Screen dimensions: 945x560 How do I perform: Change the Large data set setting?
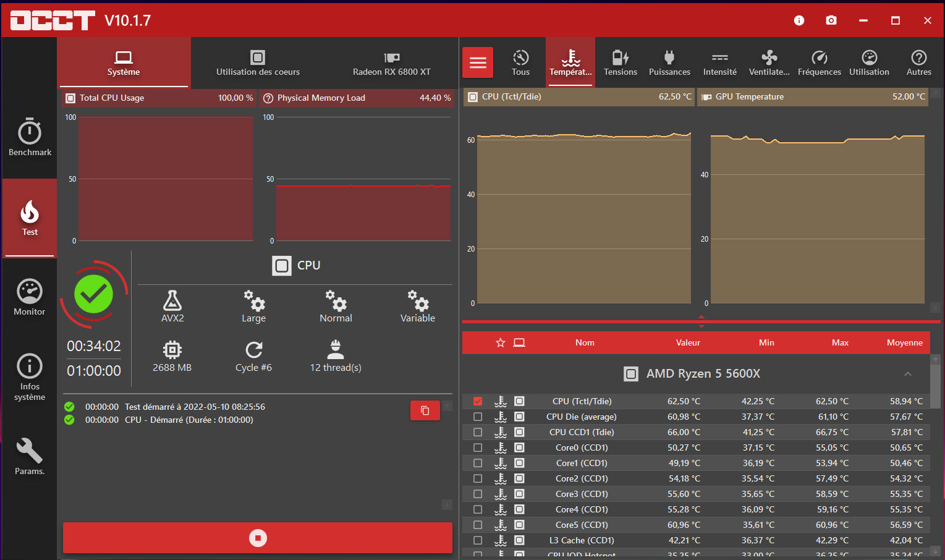[x=253, y=307]
